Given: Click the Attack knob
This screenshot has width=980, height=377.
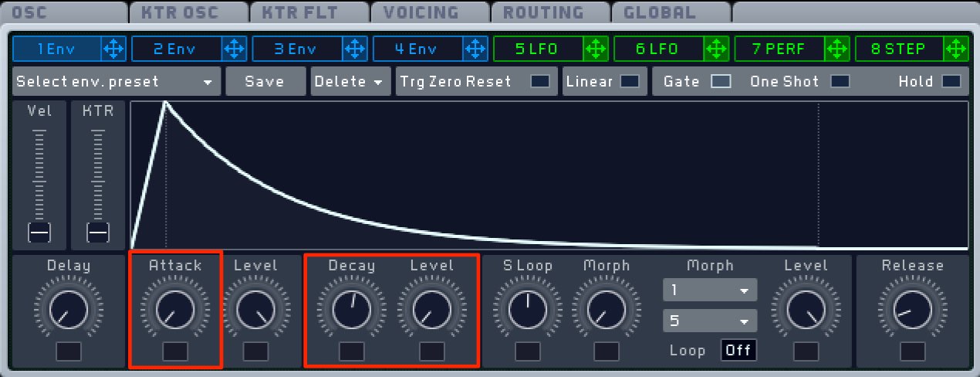Looking at the screenshot, I should [175, 311].
